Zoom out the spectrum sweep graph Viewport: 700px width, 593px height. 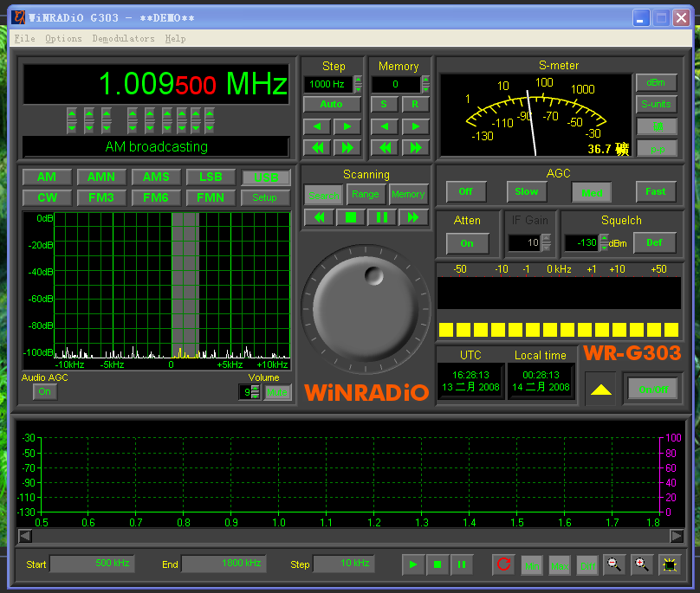(x=614, y=565)
